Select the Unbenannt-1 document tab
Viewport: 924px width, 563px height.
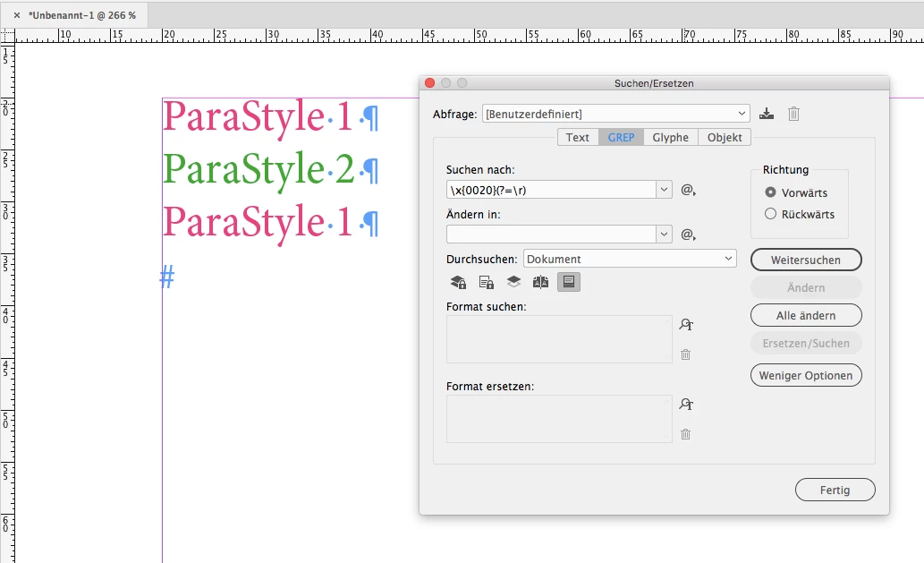(82, 15)
